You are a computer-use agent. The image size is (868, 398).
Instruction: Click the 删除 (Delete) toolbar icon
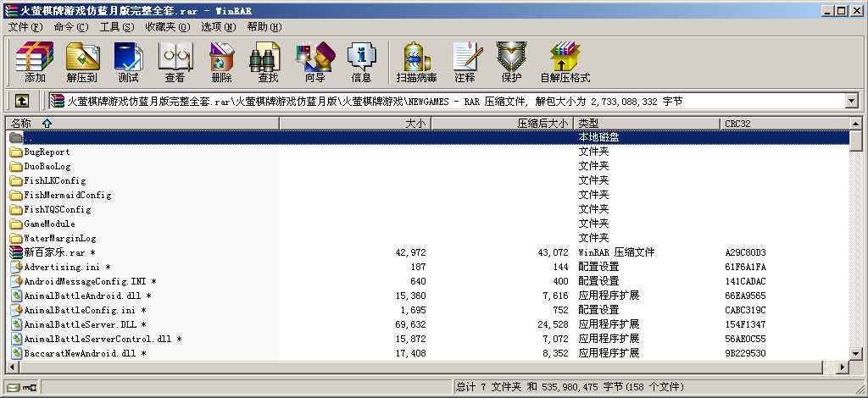point(221,57)
